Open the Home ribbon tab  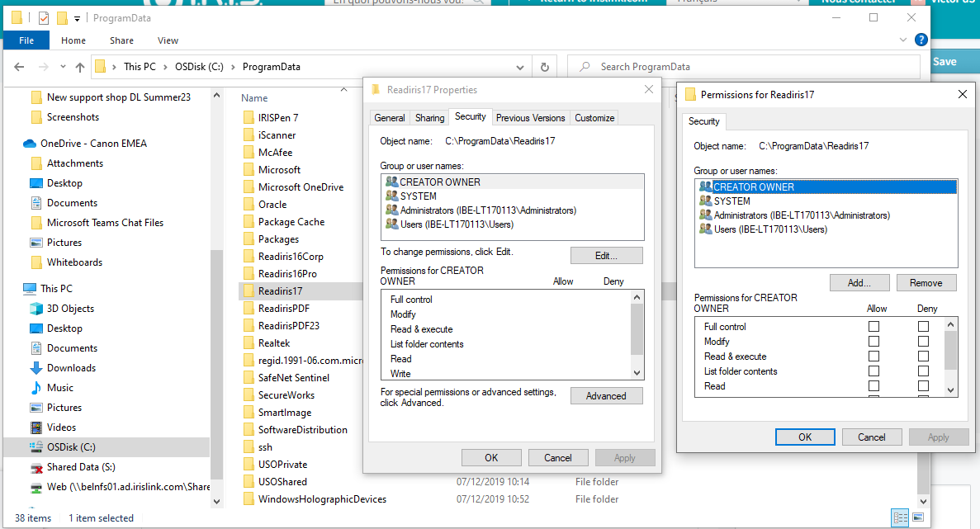(x=73, y=40)
